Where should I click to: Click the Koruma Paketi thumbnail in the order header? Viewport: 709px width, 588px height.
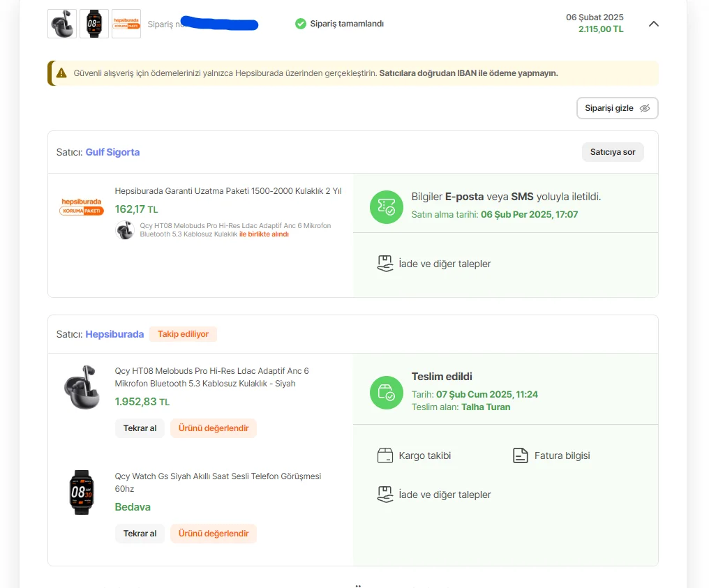[x=126, y=24]
